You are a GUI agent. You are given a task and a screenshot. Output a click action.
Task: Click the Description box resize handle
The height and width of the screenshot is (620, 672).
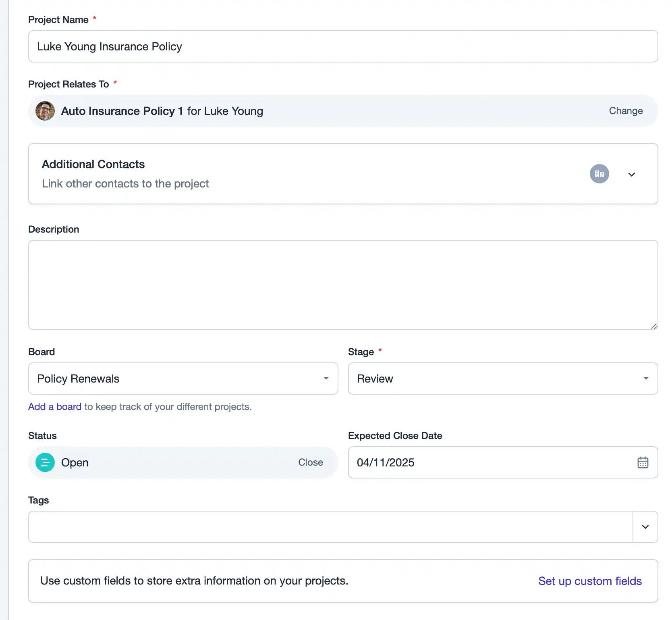coord(653,326)
